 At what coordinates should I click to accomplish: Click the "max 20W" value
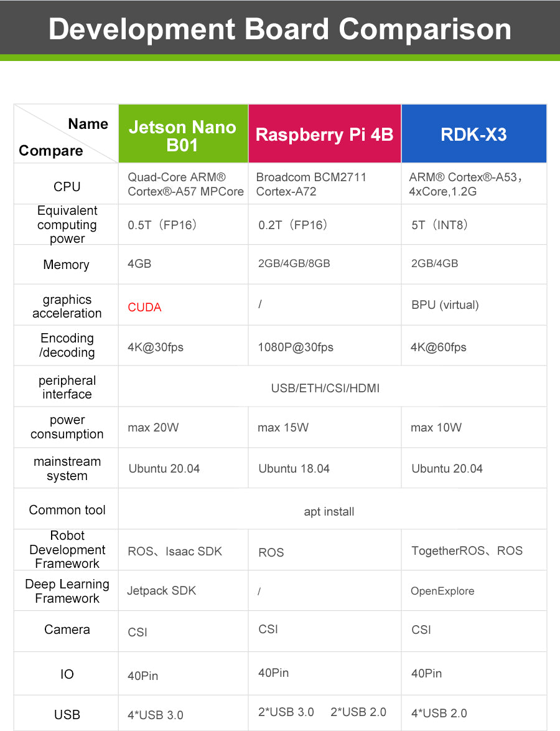153,428
